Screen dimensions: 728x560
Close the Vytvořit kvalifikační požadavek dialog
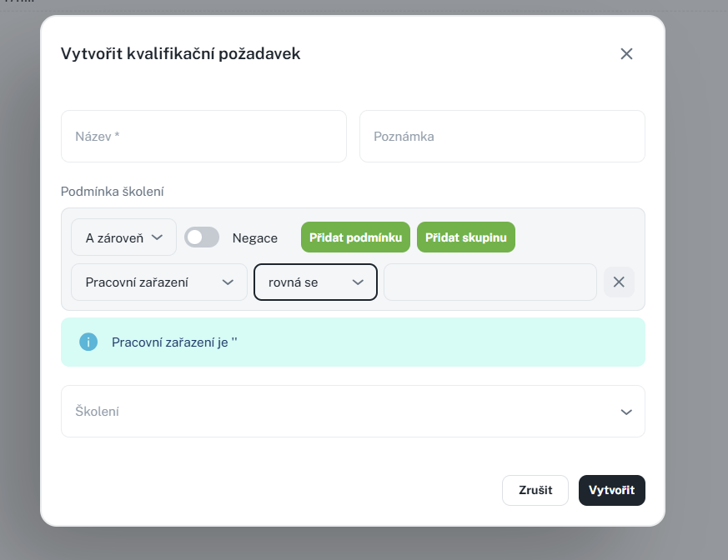click(626, 54)
